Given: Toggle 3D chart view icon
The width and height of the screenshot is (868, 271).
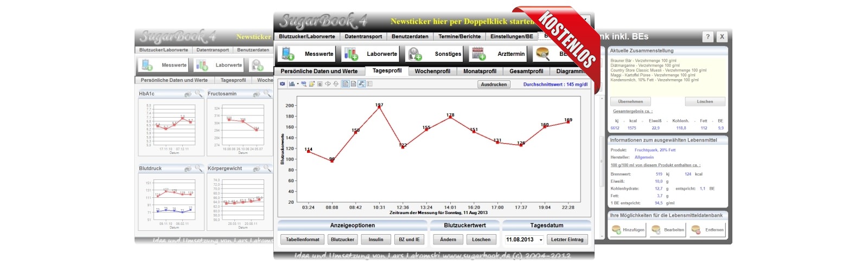Looking at the screenshot, I should pyautogui.click(x=304, y=84).
